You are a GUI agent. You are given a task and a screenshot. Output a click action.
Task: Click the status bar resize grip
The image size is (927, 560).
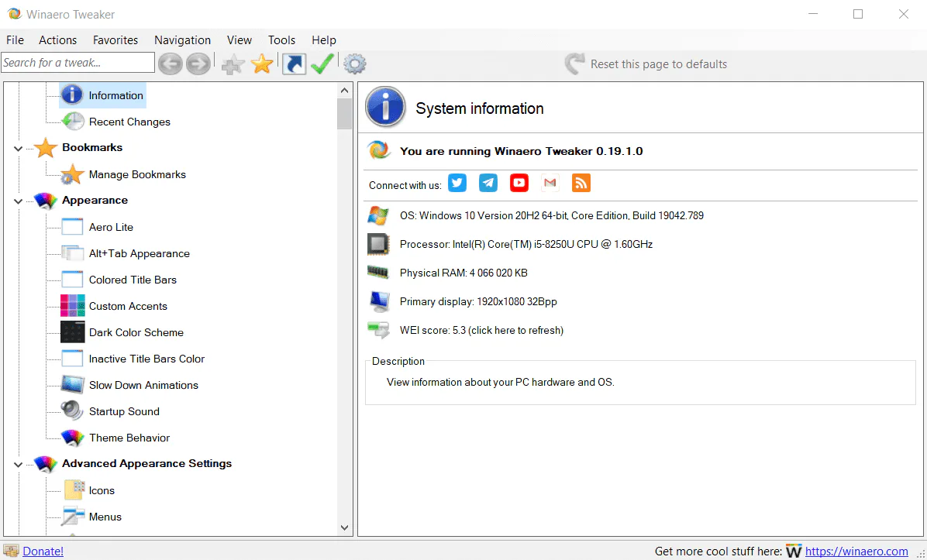click(921, 554)
